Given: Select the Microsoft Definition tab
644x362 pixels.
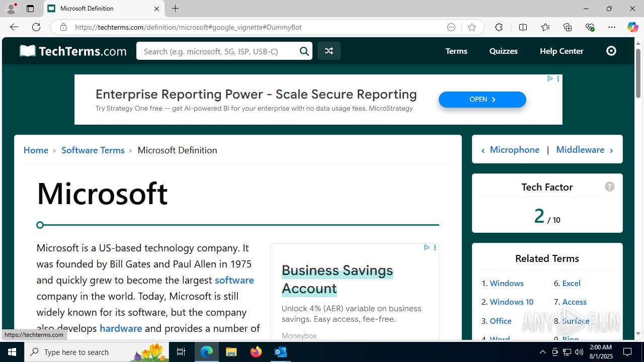Looking at the screenshot, I should tap(104, 9).
